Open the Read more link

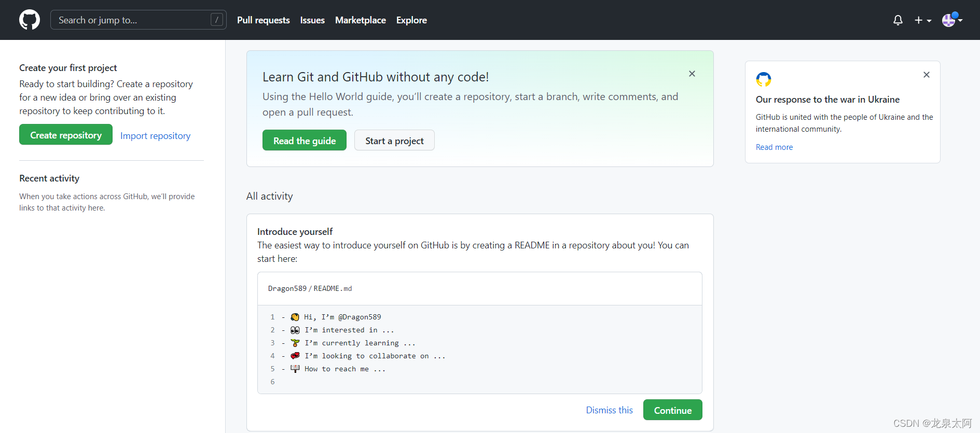[x=774, y=147]
